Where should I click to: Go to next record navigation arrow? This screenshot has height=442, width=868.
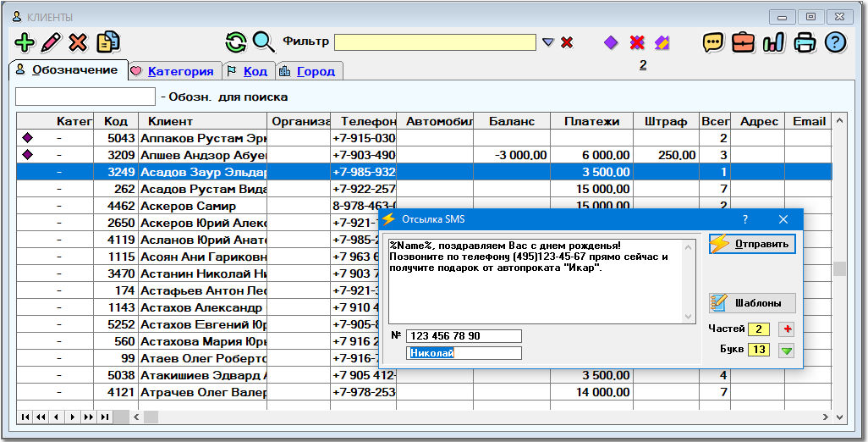click(73, 417)
